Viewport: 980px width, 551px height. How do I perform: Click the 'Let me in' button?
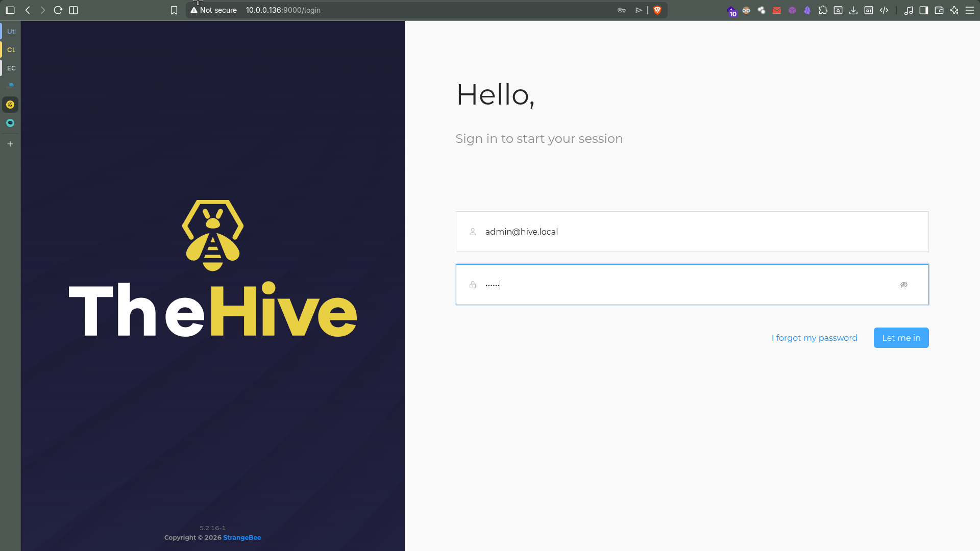[x=901, y=338]
